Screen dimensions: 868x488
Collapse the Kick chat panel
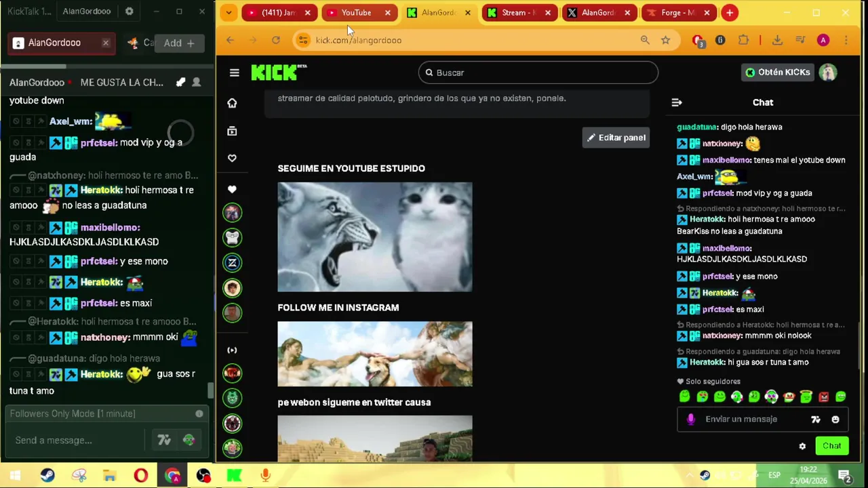tap(676, 102)
